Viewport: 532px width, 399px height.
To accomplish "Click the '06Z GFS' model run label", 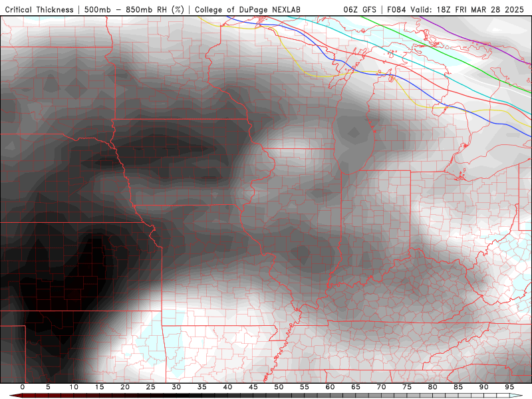I will 360,9.
